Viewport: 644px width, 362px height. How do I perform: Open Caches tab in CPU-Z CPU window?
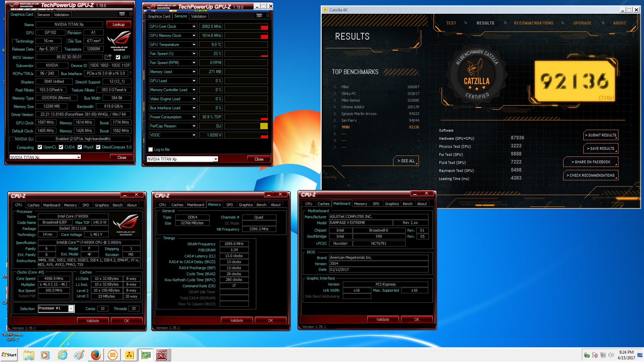(x=33, y=205)
